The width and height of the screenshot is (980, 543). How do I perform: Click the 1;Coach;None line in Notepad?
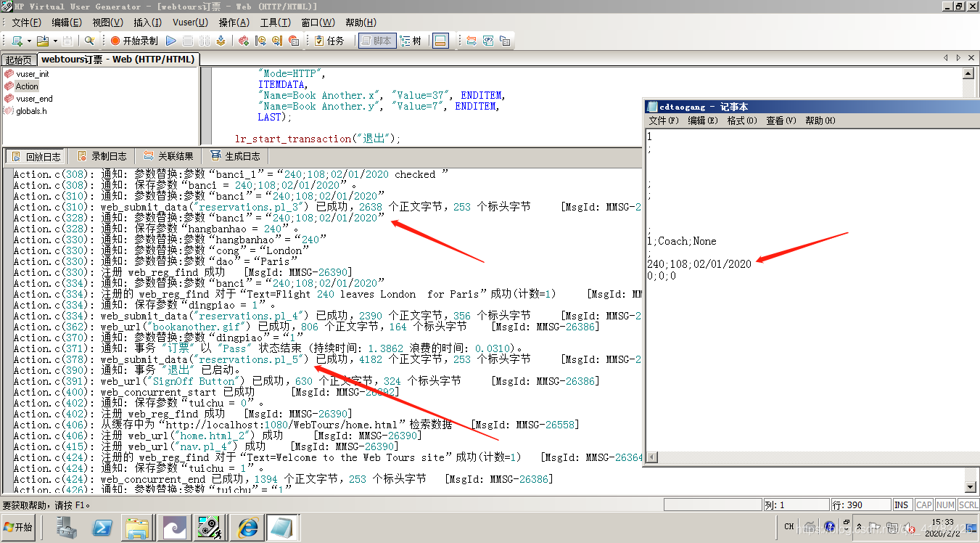pyautogui.click(x=682, y=241)
